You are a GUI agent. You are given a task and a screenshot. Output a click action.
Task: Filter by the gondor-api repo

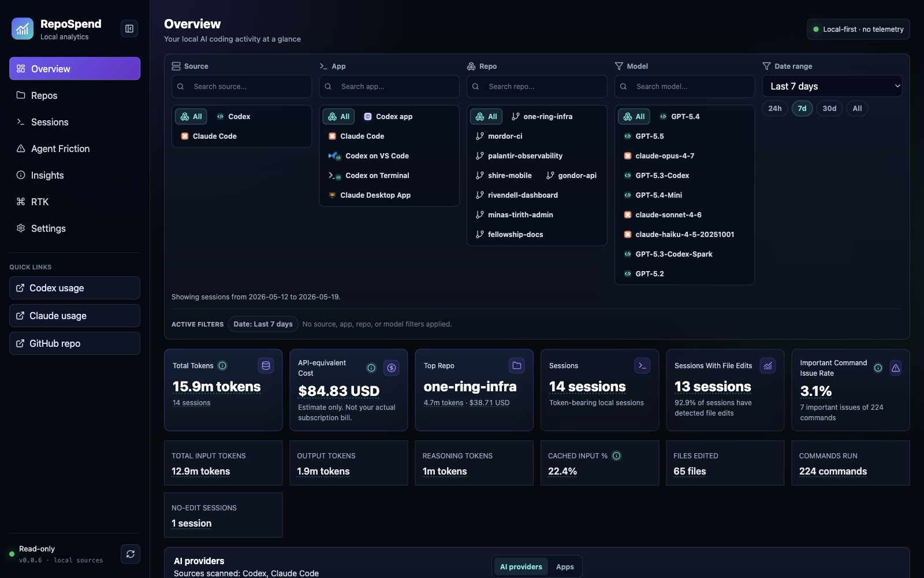coord(571,175)
